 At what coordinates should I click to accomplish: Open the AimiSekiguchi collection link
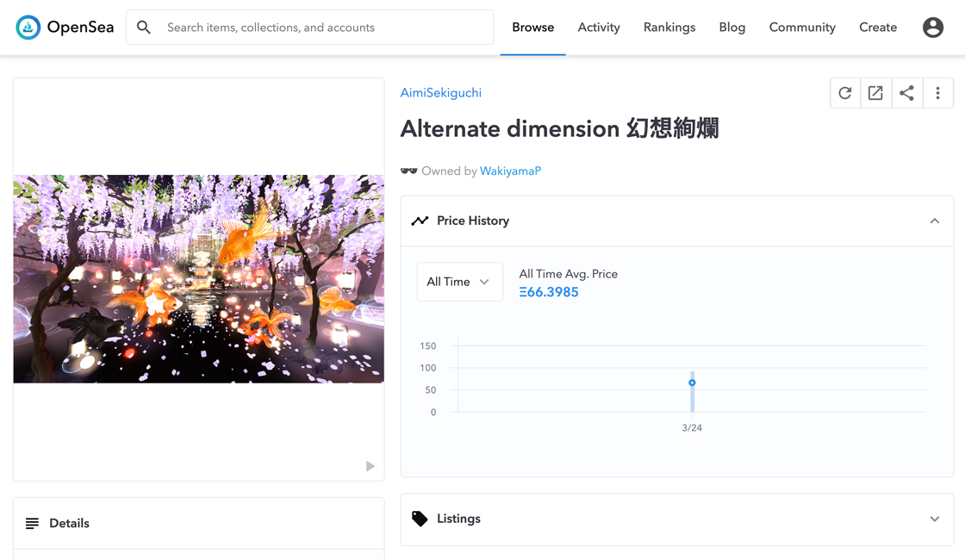click(441, 93)
